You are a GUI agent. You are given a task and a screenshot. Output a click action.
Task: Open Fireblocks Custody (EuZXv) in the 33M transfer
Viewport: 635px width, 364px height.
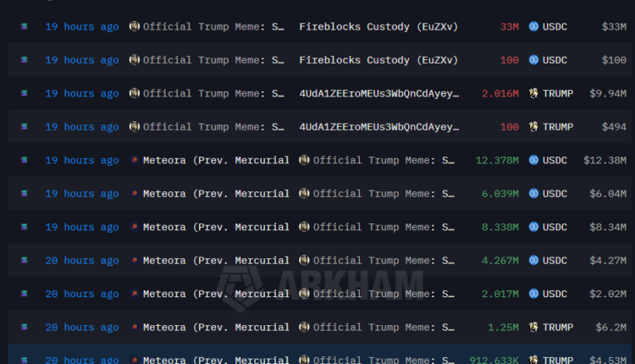coord(378,27)
